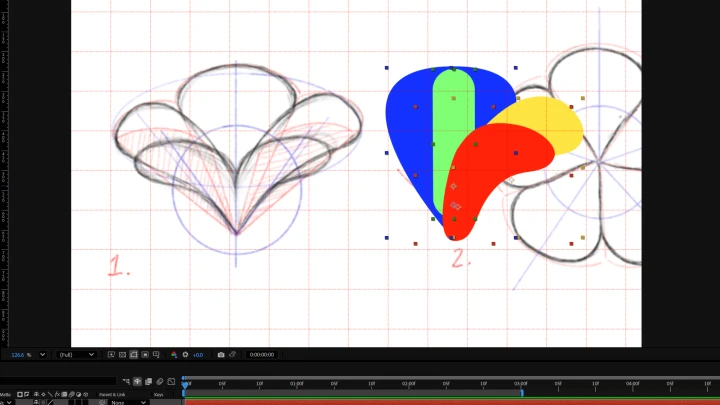Click the Motion Blur enable icon
Screen dimensions: 720x405
click(x=159, y=381)
